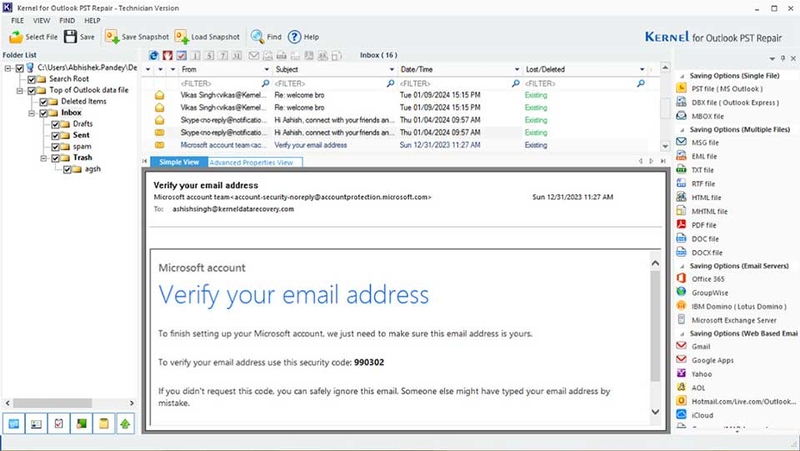Uncheck the Deleted Items checkbox

coord(44,102)
